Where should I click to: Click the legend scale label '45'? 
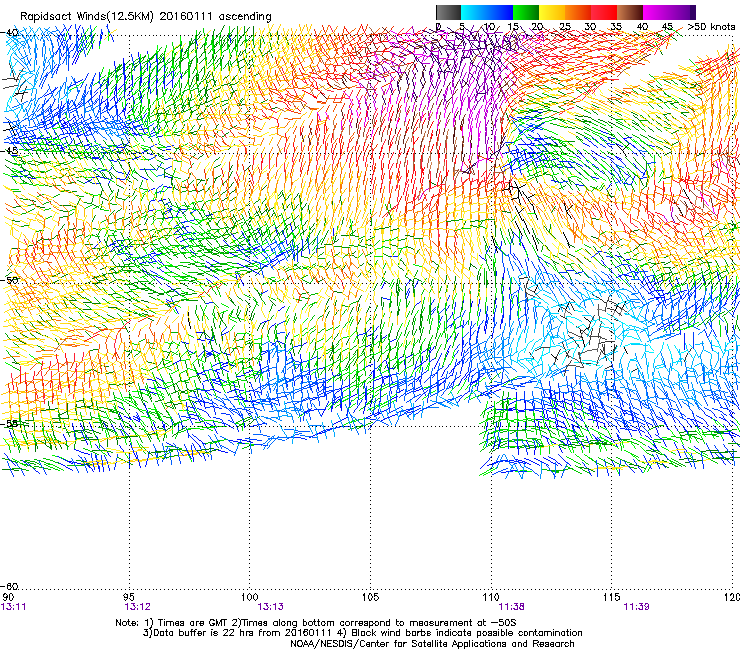pos(667,26)
